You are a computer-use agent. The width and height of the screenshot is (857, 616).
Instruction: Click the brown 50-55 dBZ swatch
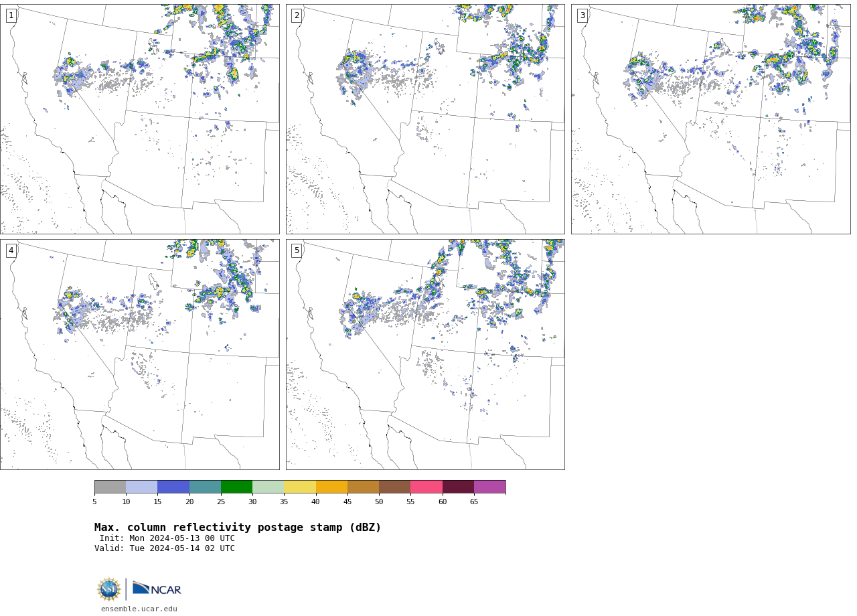click(395, 487)
